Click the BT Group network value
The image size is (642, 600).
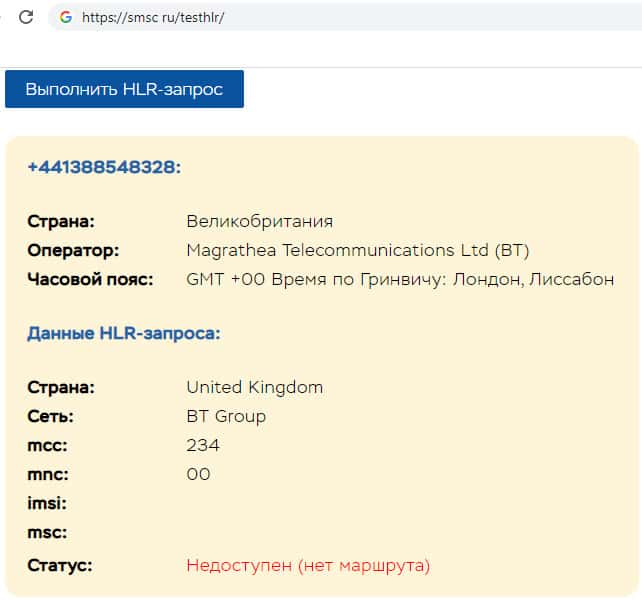[x=226, y=416]
